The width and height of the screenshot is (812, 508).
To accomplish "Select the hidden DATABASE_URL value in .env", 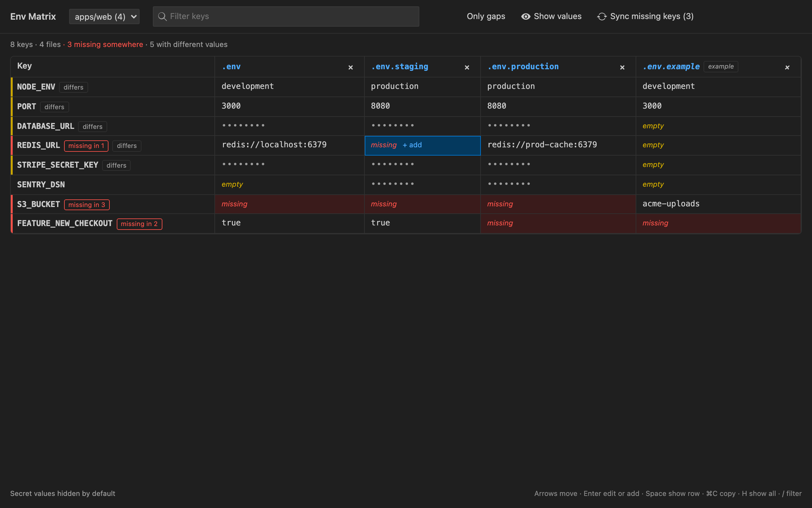I will (290, 126).
